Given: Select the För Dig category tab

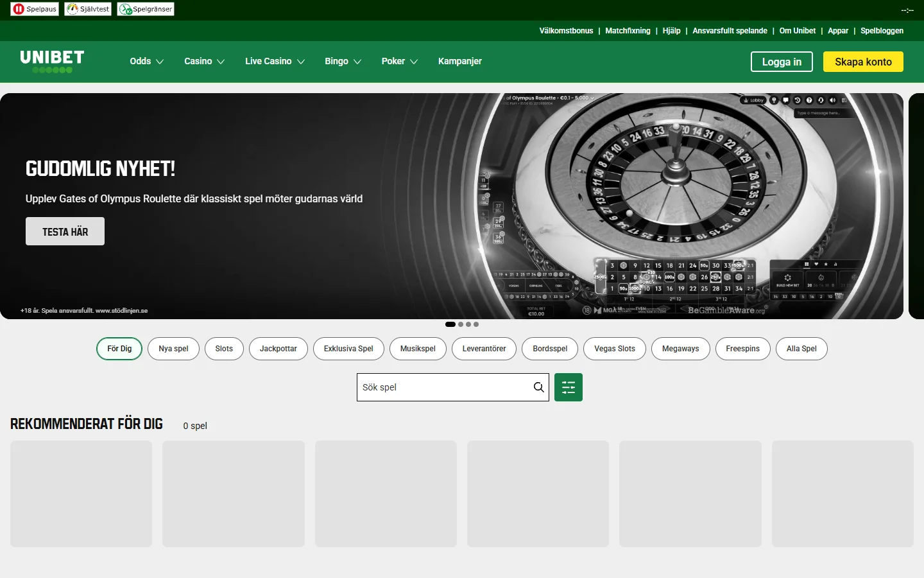Looking at the screenshot, I should 119,349.
